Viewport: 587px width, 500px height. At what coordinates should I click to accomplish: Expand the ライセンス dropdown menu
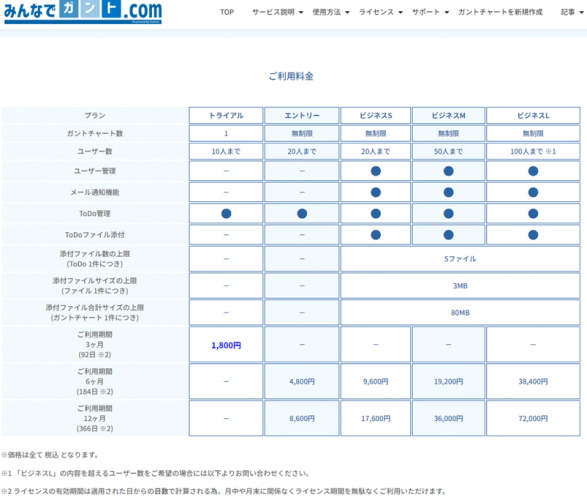click(x=381, y=12)
